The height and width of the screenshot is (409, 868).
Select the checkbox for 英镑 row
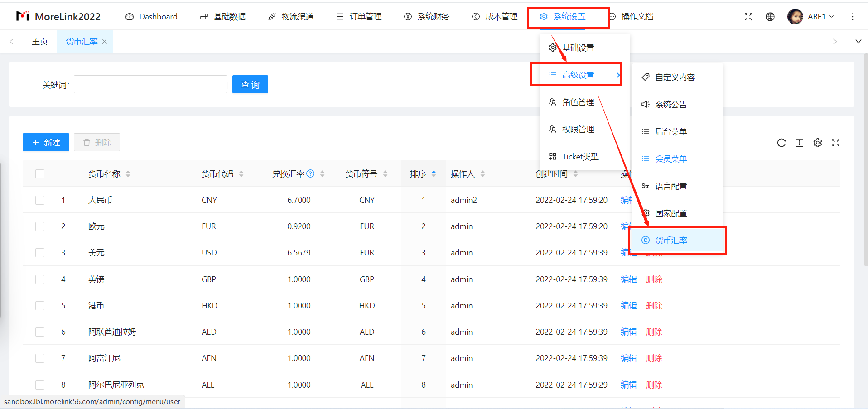(x=40, y=279)
